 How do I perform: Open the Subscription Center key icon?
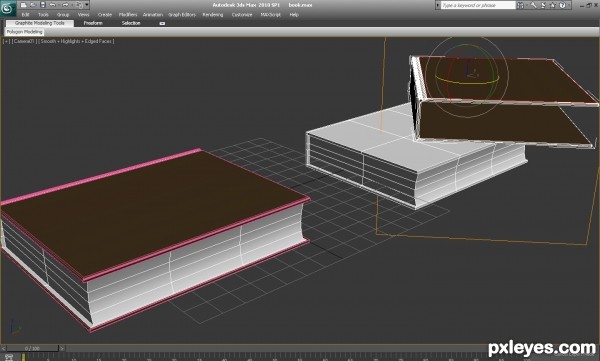(533, 5)
